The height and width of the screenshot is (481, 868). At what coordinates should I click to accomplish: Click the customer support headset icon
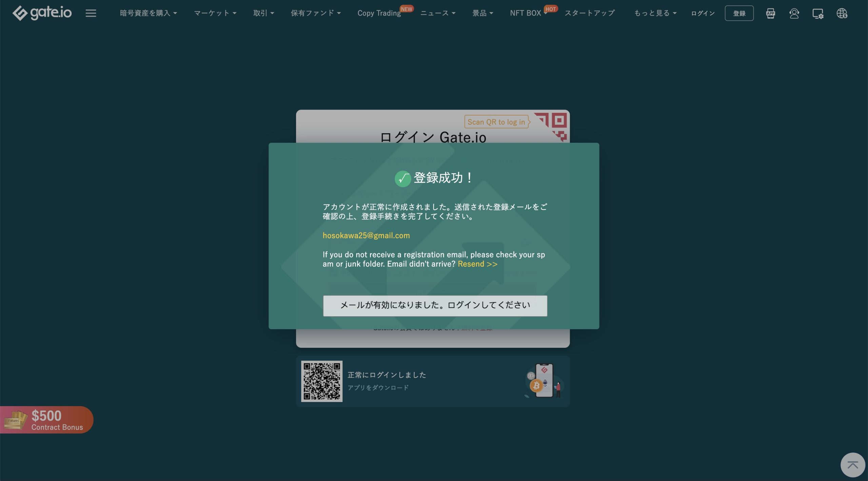click(795, 13)
